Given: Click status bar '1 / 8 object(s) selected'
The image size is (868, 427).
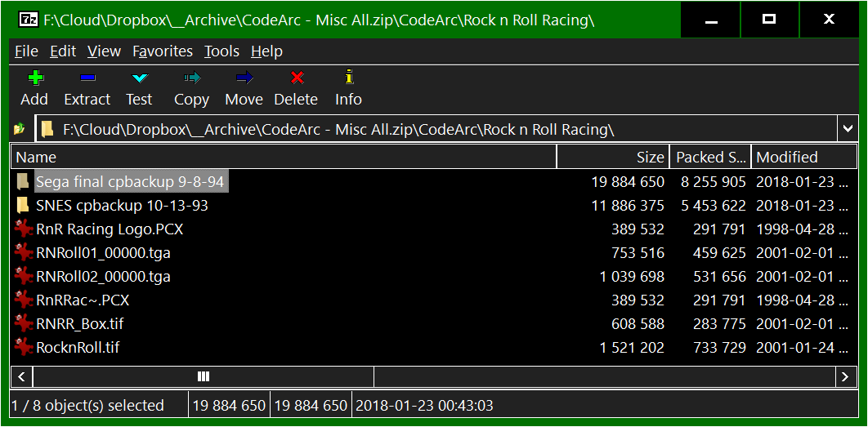Looking at the screenshot, I should (88, 406).
